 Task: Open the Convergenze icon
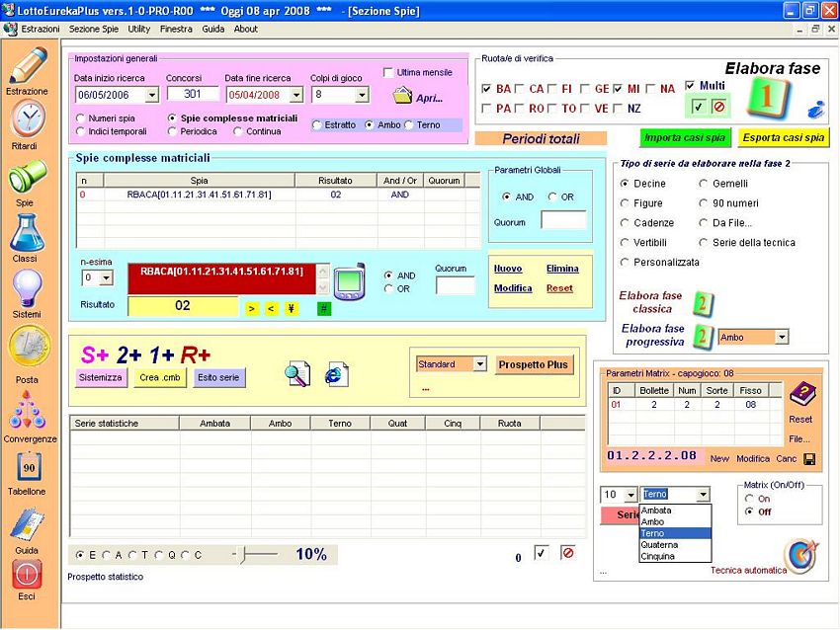tap(27, 411)
